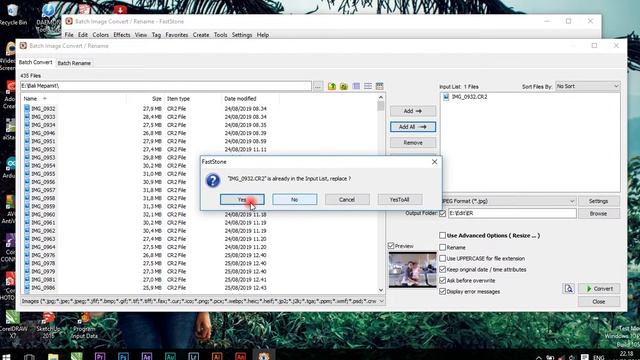The width and height of the screenshot is (640, 360).
Task: Click the output format Settings button
Action: 598,201
